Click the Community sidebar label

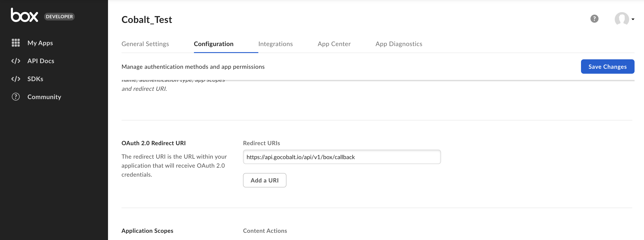click(44, 97)
